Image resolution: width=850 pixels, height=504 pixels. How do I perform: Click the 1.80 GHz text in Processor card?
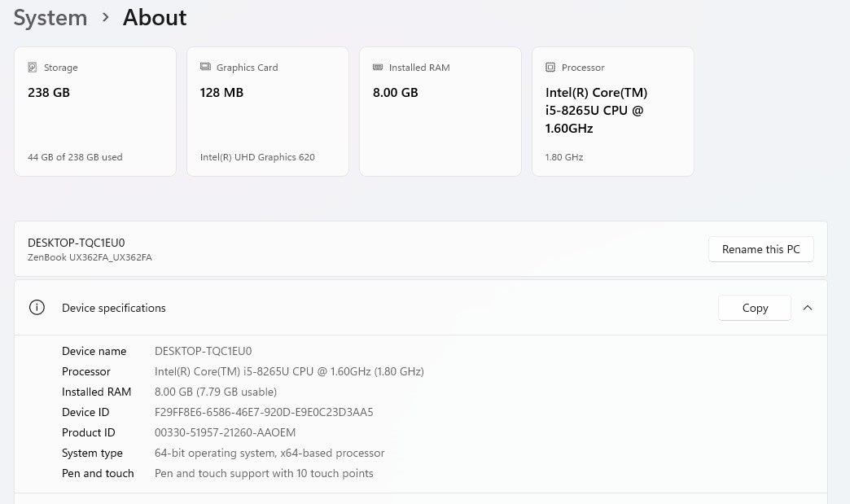[564, 157]
